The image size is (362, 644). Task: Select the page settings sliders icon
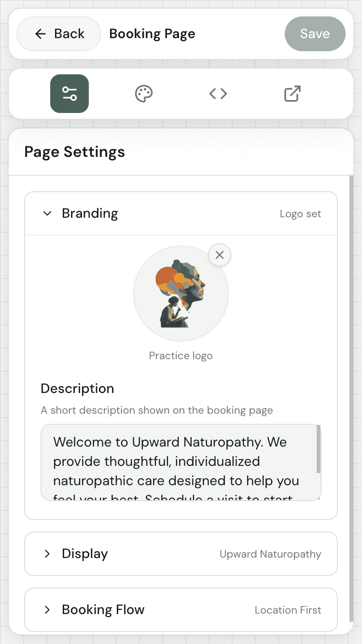(69, 94)
